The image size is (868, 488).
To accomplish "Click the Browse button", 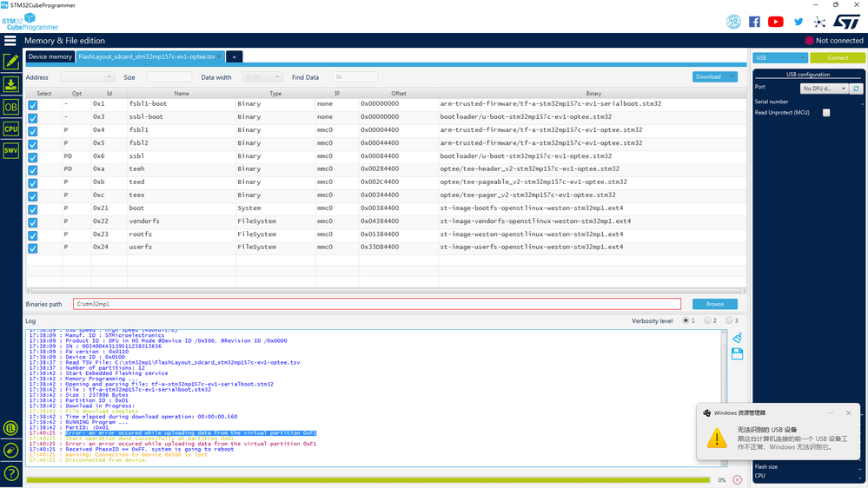I will pos(715,304).
